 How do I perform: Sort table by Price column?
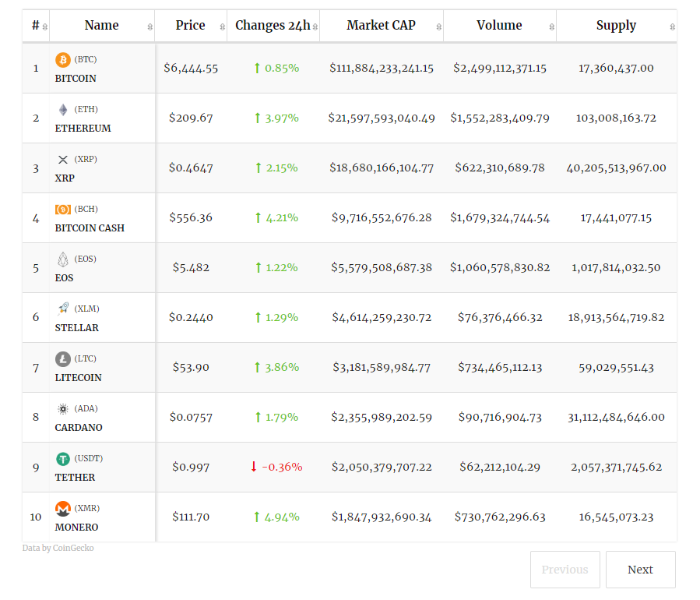point(191,26)
